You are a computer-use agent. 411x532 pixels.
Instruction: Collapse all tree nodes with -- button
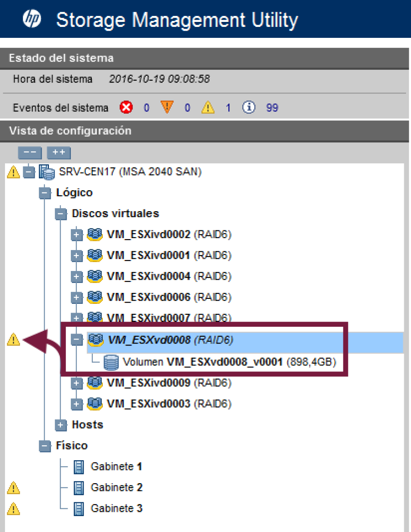[29, 153]
